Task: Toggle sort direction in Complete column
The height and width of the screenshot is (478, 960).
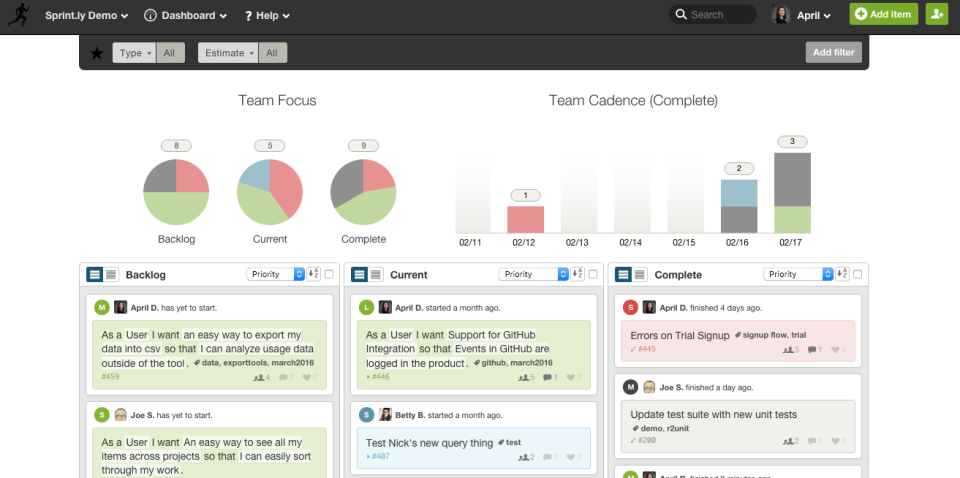Action: point(842,274)
